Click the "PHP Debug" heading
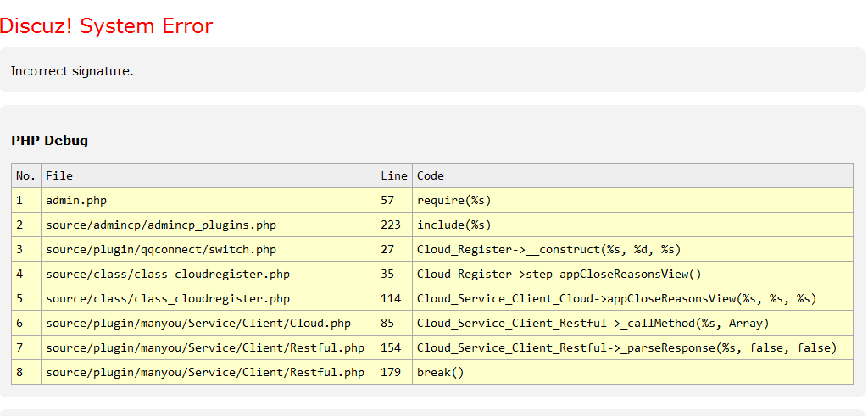This screenshot has width=868, height=416. click(49, 141)
